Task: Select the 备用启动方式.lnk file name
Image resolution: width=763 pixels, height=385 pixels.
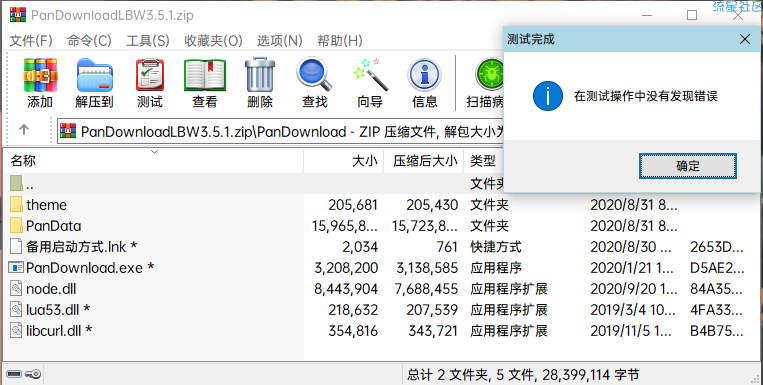Action: tap(81, 247)
